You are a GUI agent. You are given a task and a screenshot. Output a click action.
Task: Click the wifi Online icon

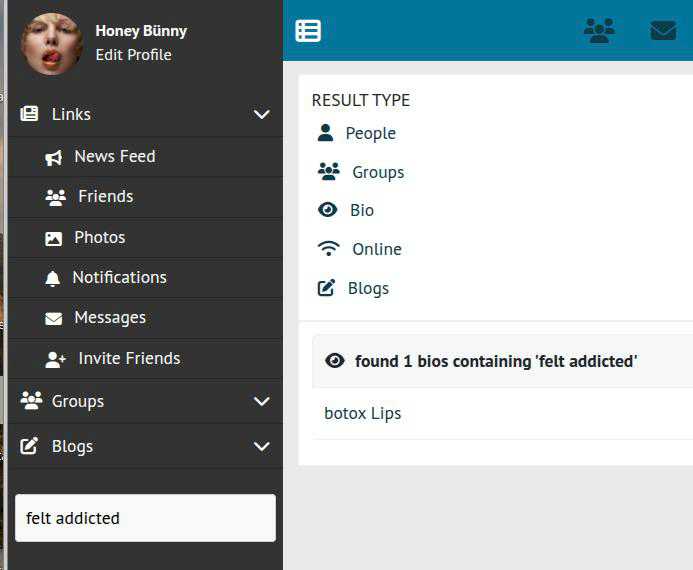[x=328, y=249]
